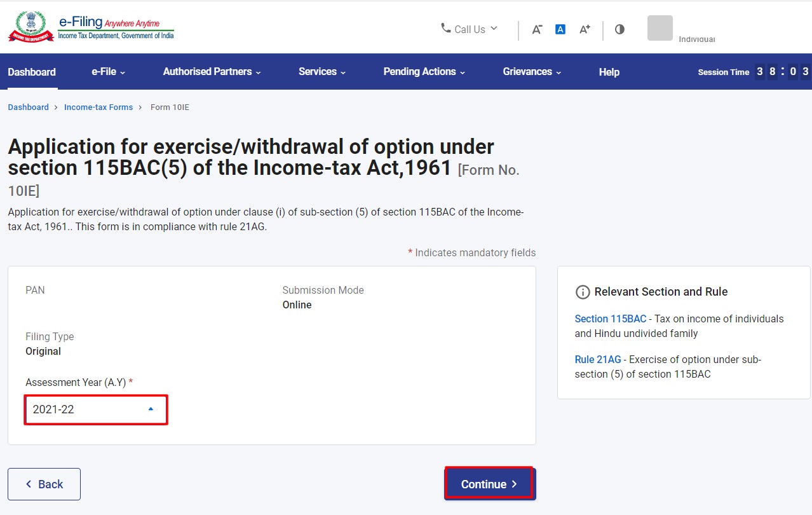The image size is (812, 515).
Task: Open the Call Us dropdown
Action: [470, 29]
